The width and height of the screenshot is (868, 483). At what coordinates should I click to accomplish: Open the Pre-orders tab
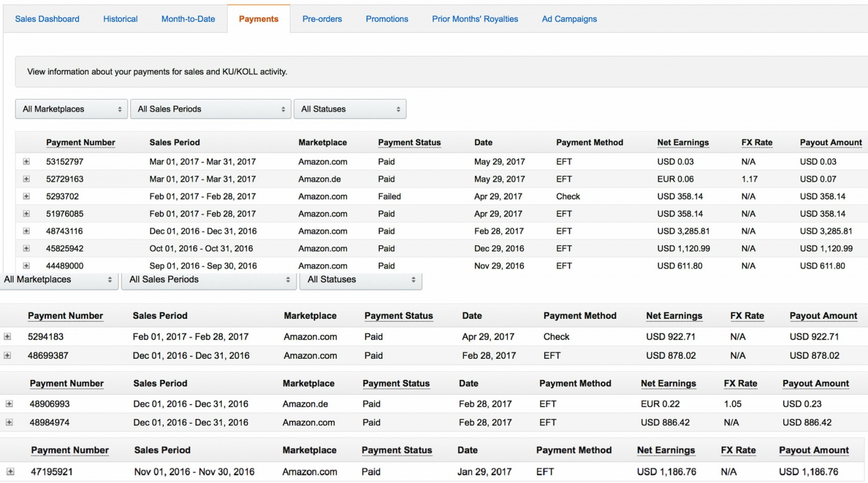[322, 19]
